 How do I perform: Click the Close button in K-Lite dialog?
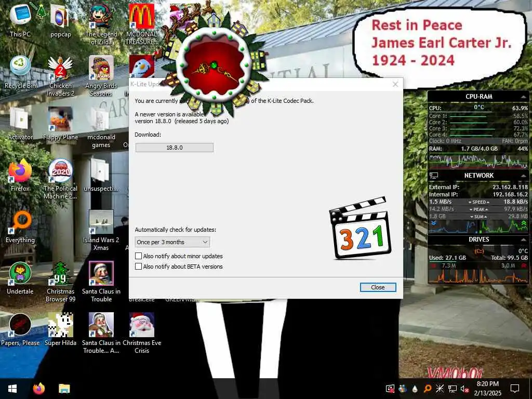coord(378,287)
